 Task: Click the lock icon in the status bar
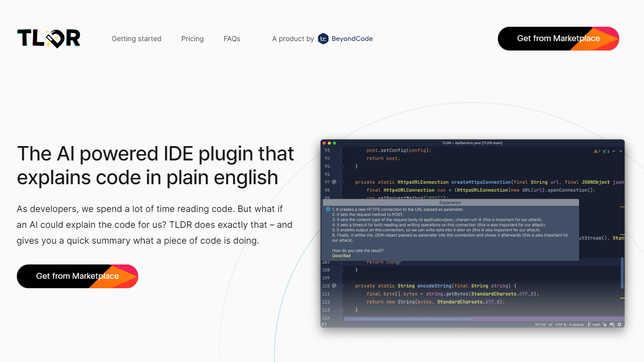point(605,324)
